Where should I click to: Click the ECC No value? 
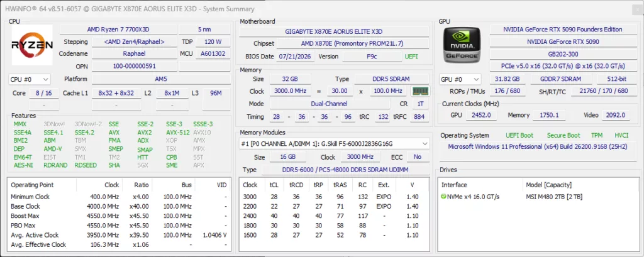pos(418,157)
